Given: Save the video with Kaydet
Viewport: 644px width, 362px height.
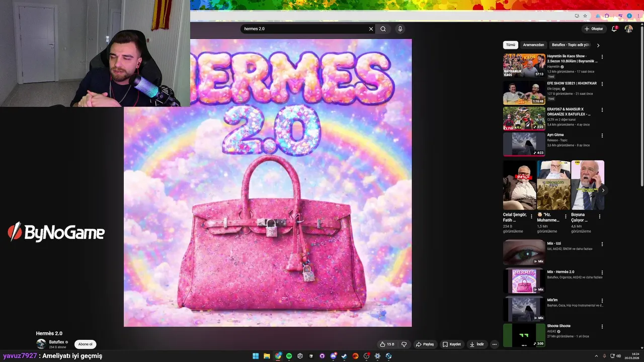Looking at the screenshot, I should pos(452,344).
